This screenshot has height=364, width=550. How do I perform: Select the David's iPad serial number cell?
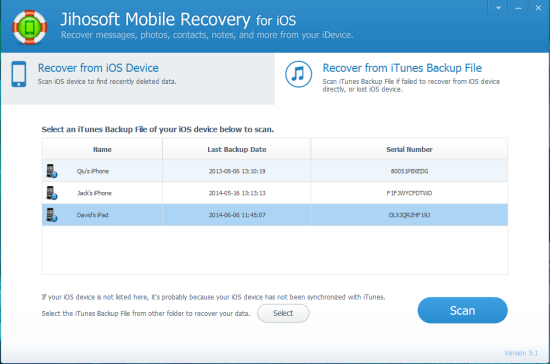pos(409,215)
